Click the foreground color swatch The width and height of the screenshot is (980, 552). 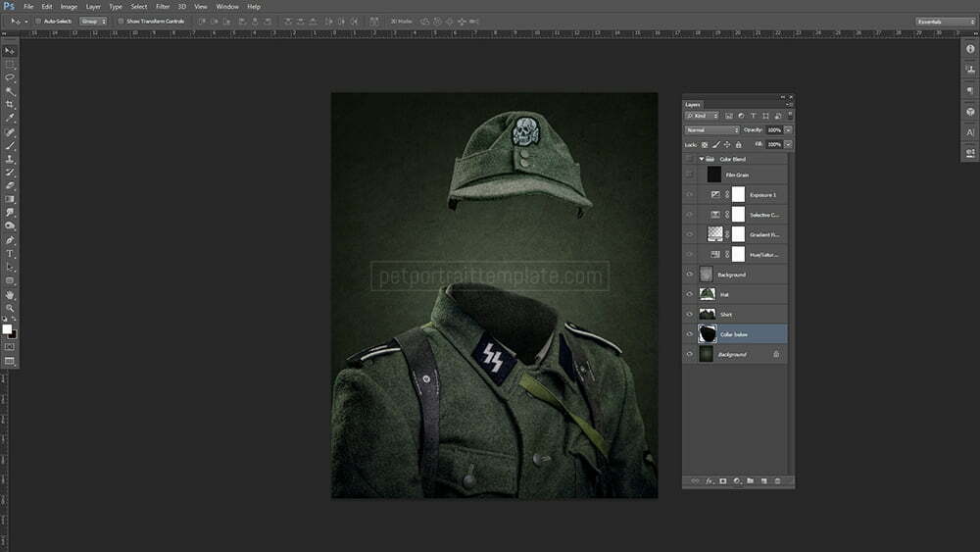(x=6, y=328)
